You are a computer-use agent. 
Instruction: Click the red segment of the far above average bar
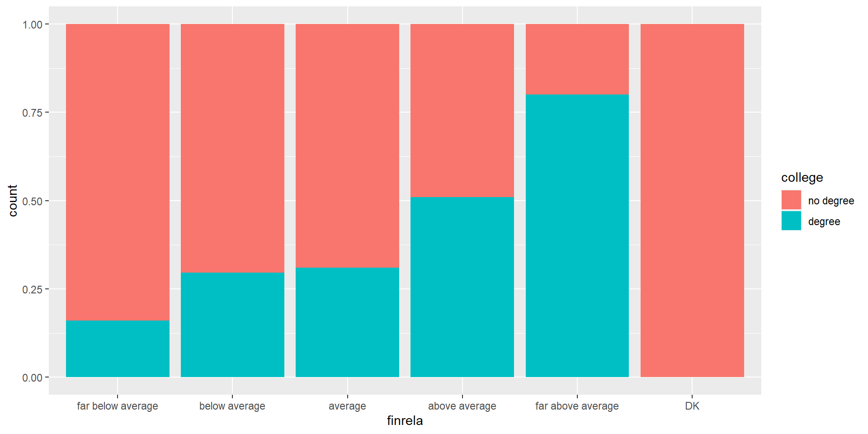point(577,59)
